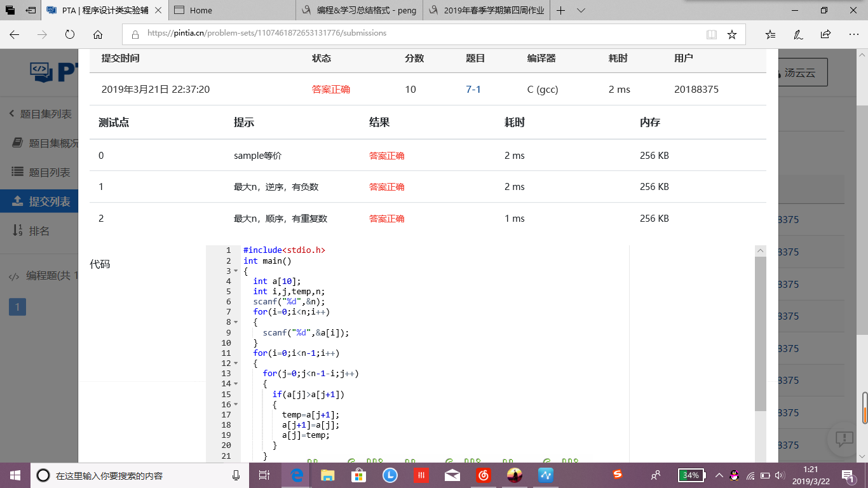Go to the browser home page
Screen dimensions: 868x488
97,34
